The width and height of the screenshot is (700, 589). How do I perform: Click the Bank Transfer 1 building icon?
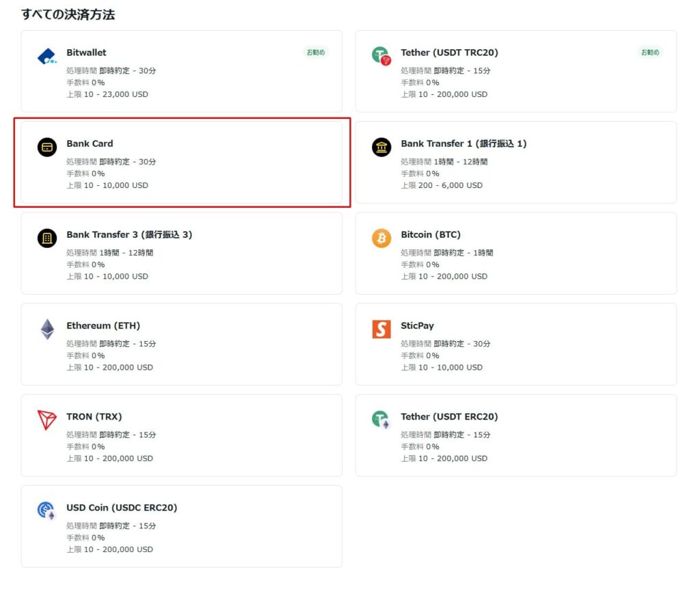coord(381,147)
